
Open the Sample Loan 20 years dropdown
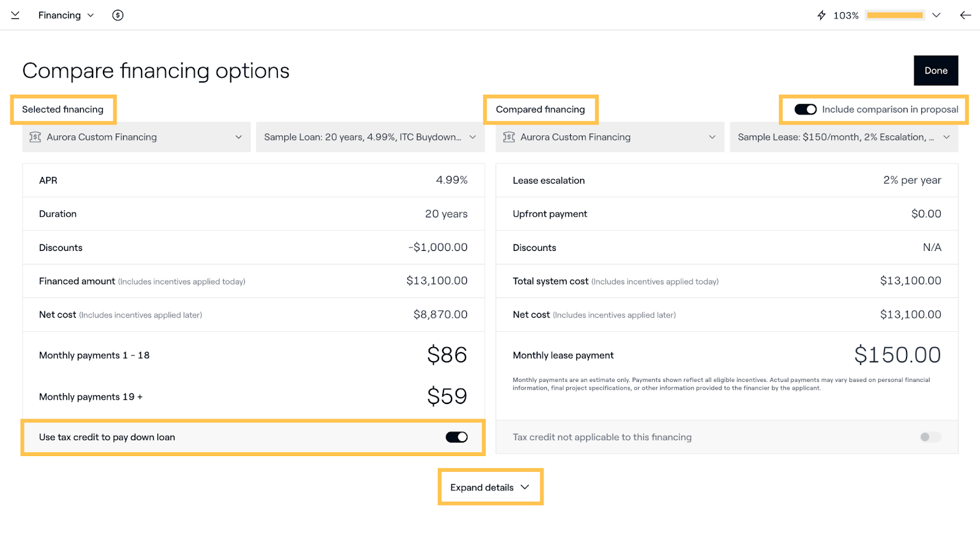click(370, 137)
